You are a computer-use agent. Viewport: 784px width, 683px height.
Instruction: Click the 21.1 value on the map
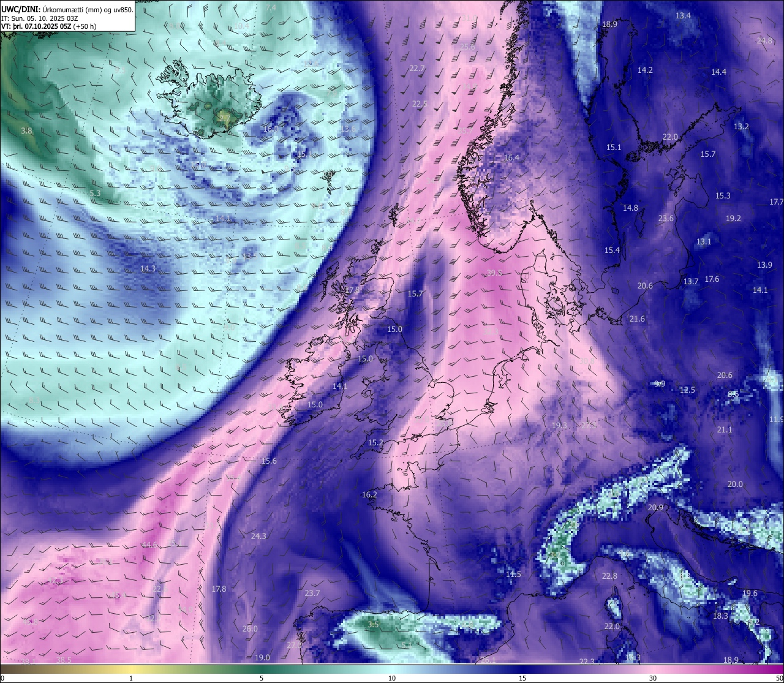[725, 429]
